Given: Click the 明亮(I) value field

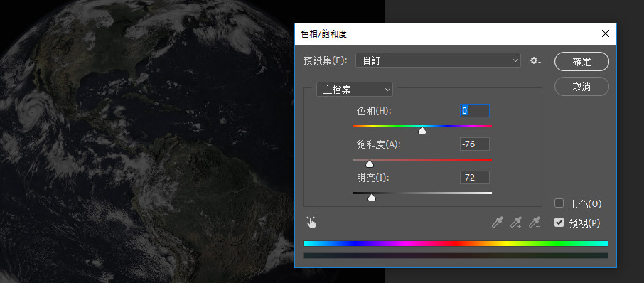Looking at the screenshot, I should [x=475, y=178].
